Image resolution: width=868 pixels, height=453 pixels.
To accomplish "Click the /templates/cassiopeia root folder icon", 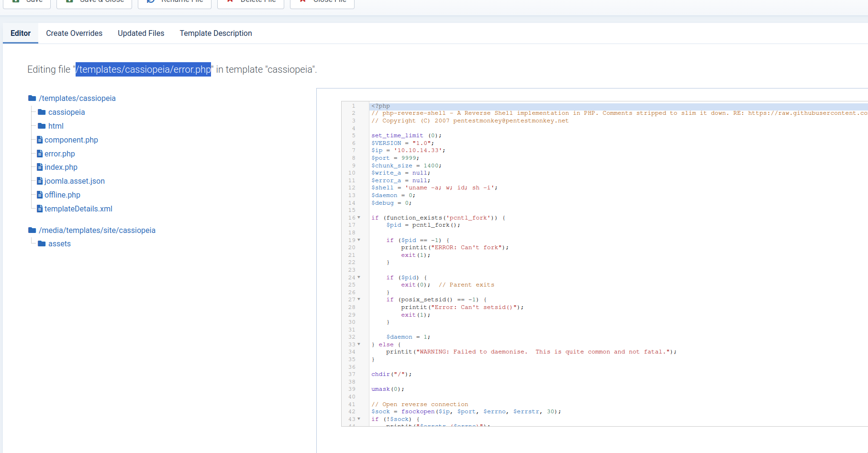I will pos(32,98).
